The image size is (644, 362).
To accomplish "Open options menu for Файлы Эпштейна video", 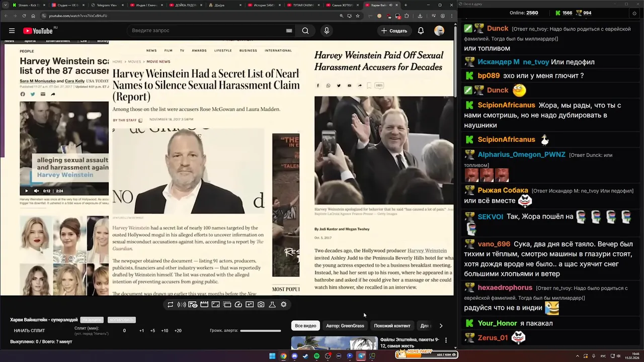I will click(446, 340).
